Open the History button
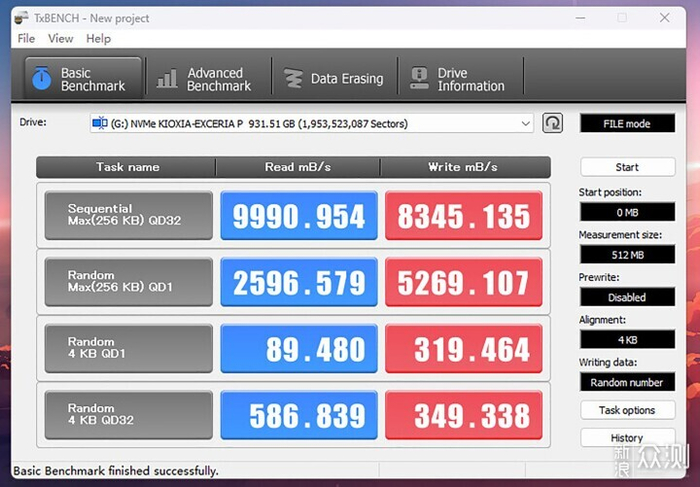Screen dimensions: 700x487 click(x=627, y=437)
